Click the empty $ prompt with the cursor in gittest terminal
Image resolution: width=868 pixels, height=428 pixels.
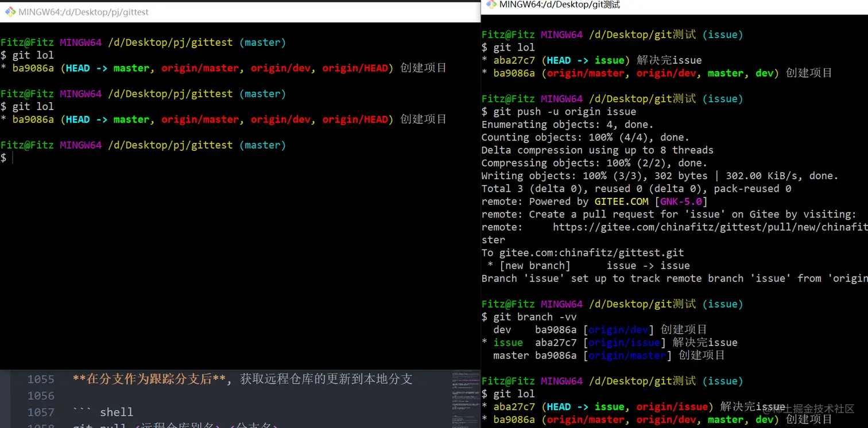click(x=7, y=158)
